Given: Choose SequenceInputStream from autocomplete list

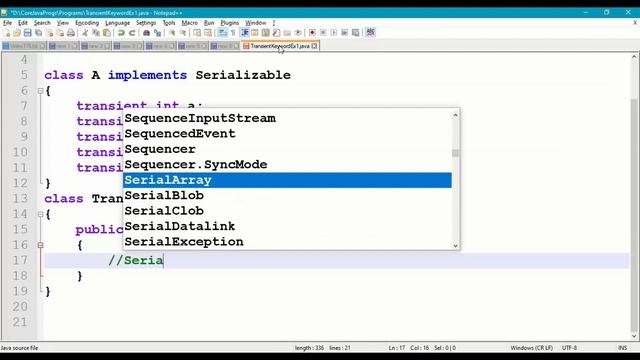Looking at the screenshot, I should click(x=287, y=118).
